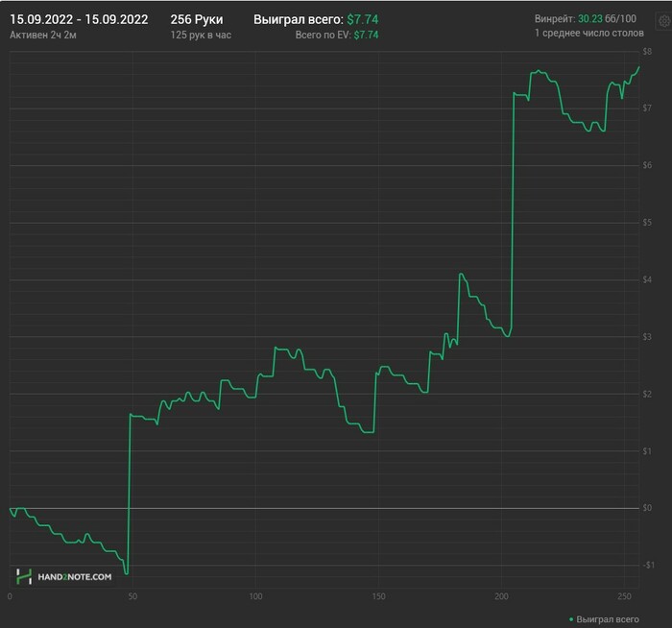
Task: Click 'Активен 2ч 2м' session duration
Action: click(43, 35)
